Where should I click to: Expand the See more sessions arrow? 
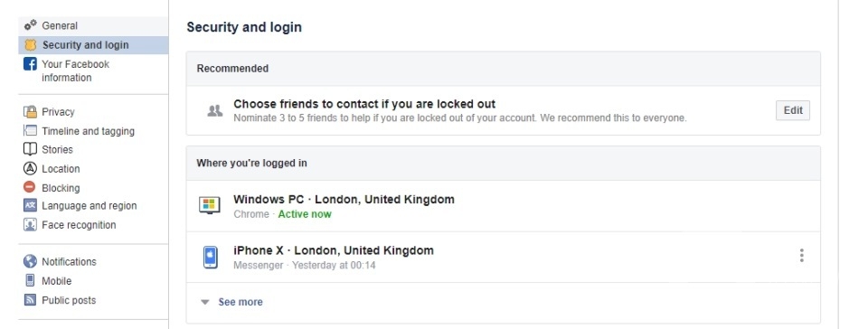[x=205, y=303]
